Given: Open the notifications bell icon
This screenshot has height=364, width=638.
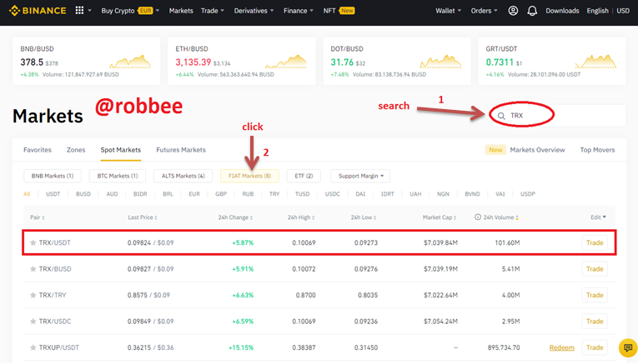Looking at the screenshot, I should (x=532, y=11).
